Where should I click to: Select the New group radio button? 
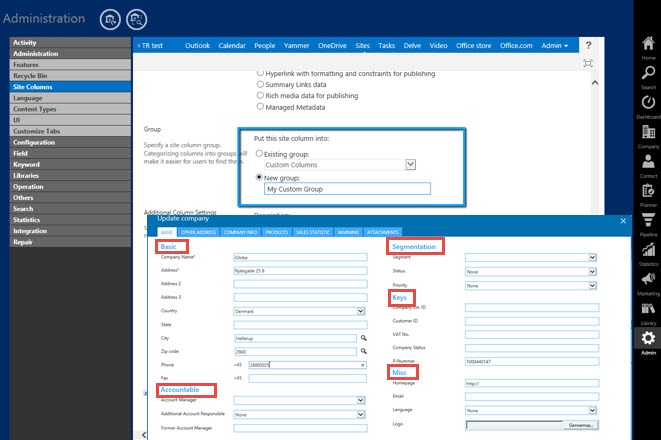(x=259, y=177)
